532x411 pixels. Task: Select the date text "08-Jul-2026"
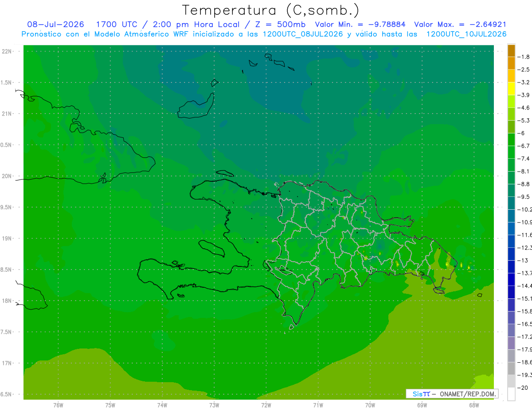coord(55,24)
